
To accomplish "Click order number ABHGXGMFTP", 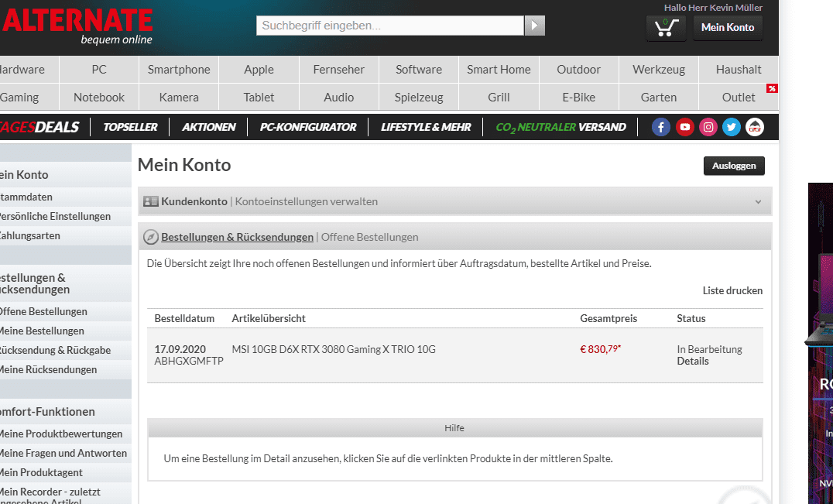I will pos(189,361).
